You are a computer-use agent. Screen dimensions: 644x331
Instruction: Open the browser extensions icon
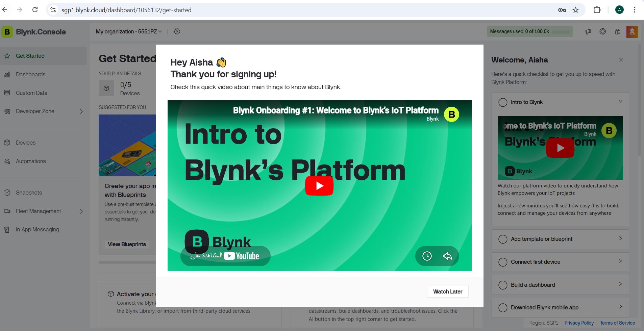point(597,10)
